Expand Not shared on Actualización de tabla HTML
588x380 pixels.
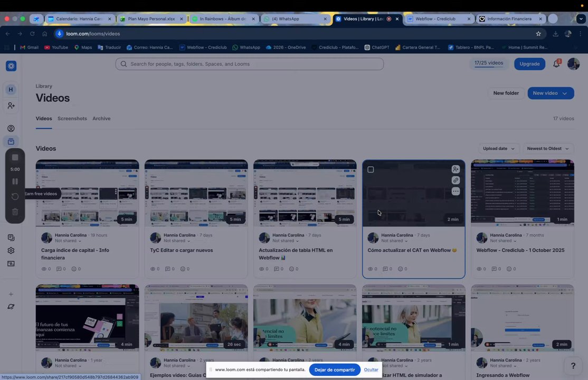pyautogui.click(x=286, y=241)
